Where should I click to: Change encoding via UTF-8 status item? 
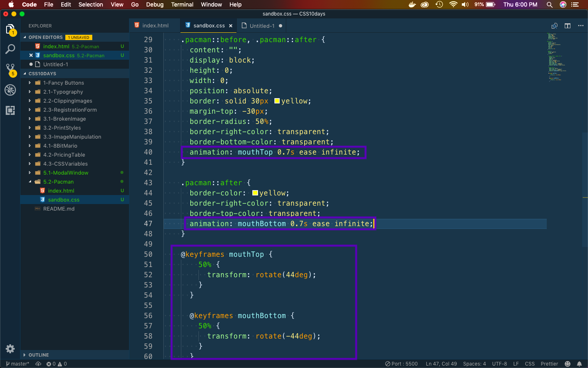coord(499,364)
